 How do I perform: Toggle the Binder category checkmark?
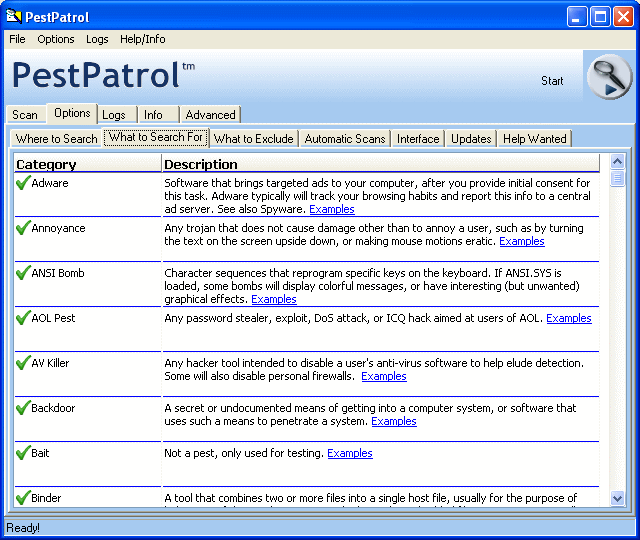[23, 498]
